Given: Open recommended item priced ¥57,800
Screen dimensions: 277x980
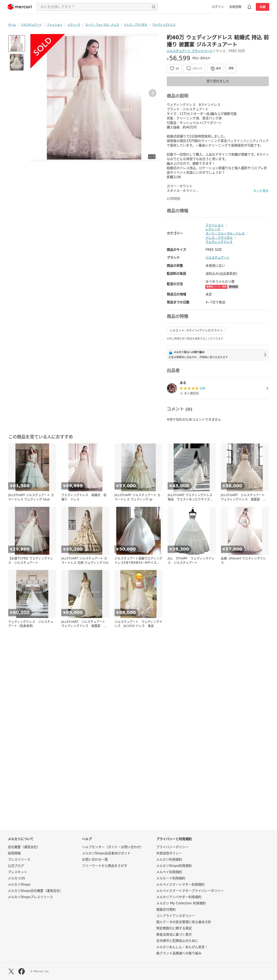Looking at the screenshot, I should [245, 535].
